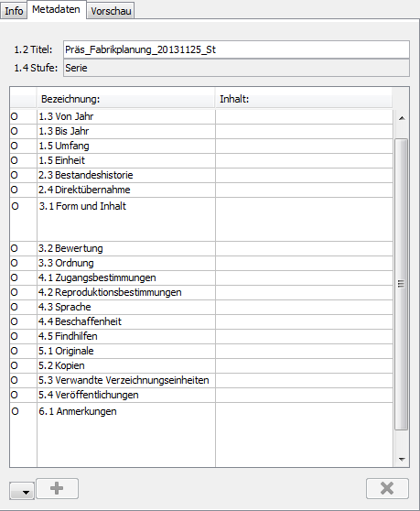The image size is (420, 511).
Task: Click the vertical scrollbar thumb
Action: tap(402, 284)
